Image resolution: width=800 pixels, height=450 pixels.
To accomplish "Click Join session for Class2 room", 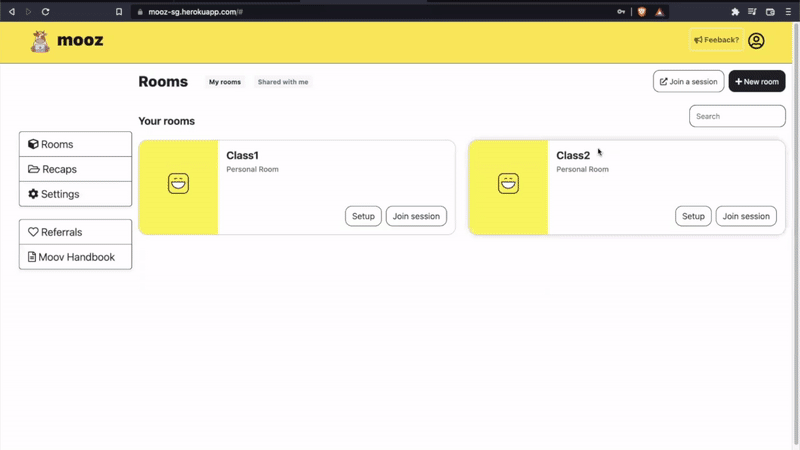I will 746,216.
